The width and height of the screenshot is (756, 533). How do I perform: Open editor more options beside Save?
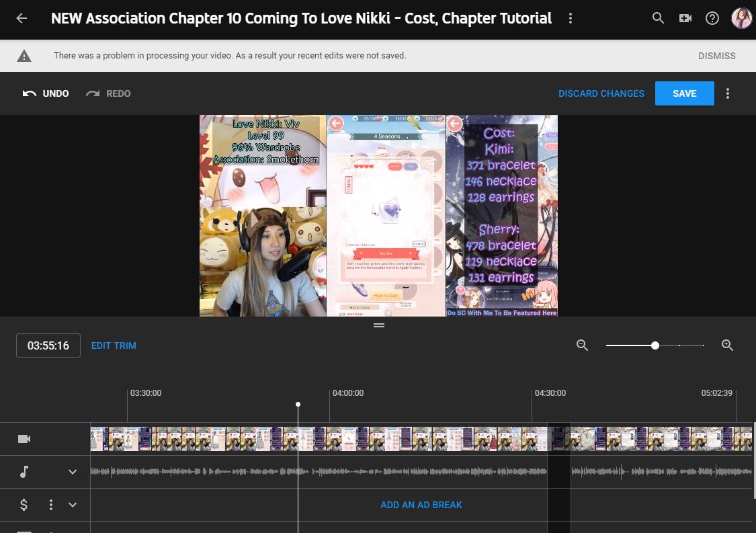tap(728, 93)
